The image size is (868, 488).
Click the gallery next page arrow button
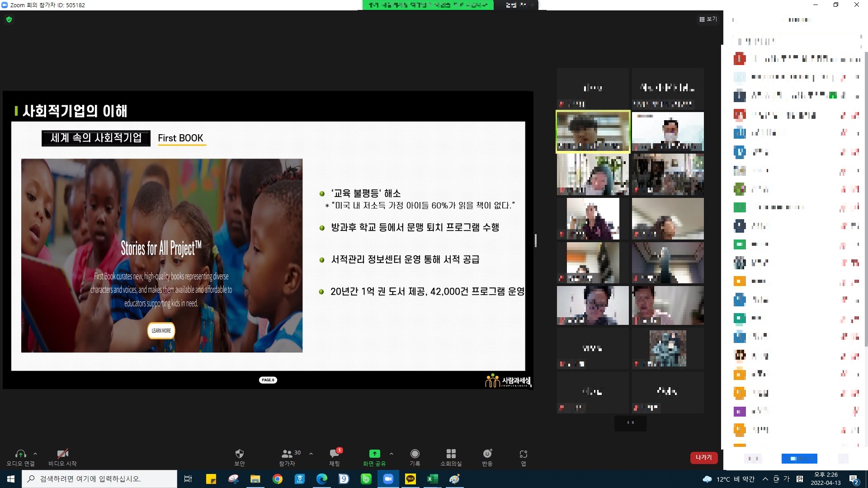coord(630,423)
